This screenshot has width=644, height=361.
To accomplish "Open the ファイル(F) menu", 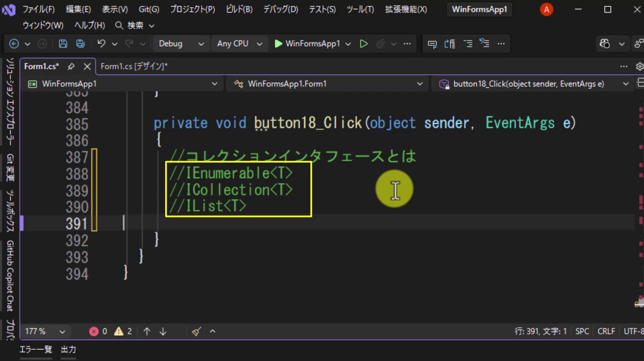I will coord(39,9).
